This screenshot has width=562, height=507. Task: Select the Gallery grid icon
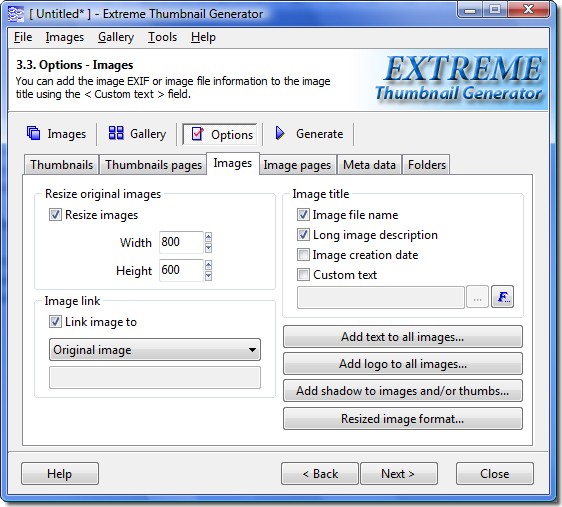pos(116,133)
